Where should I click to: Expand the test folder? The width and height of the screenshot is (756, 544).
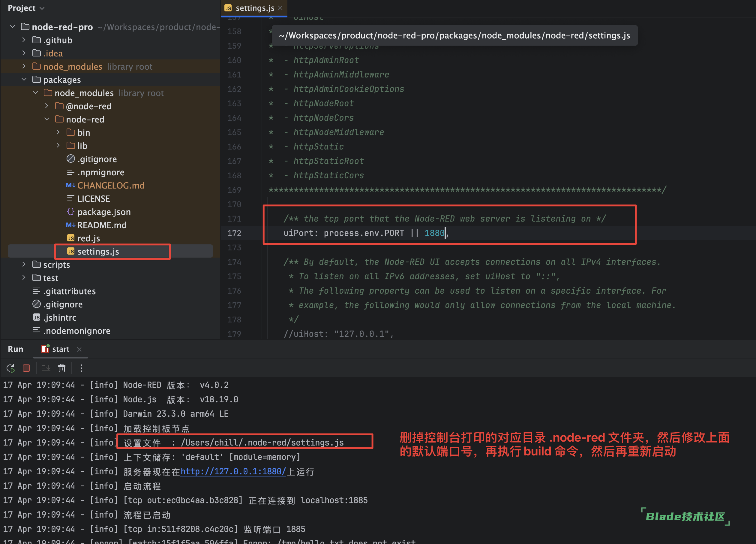point(24,277)
